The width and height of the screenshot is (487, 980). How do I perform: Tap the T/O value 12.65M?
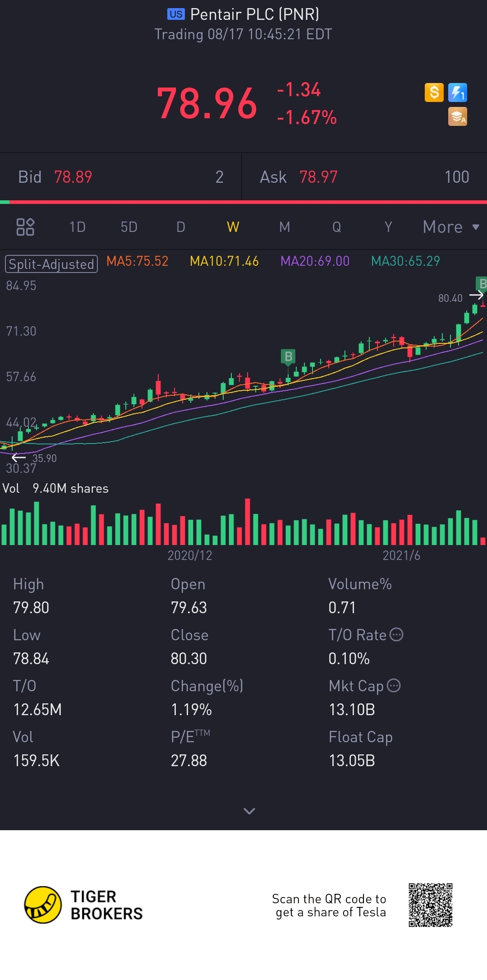tap(37, 710)
